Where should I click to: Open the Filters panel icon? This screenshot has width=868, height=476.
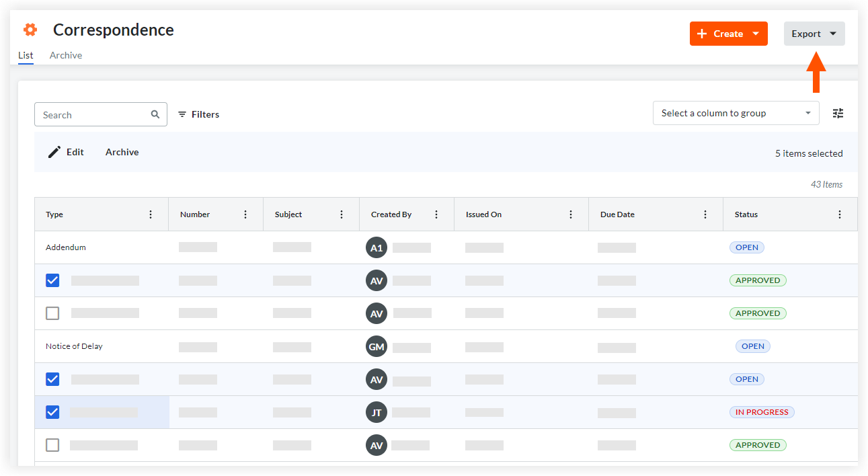coord(182,114)
